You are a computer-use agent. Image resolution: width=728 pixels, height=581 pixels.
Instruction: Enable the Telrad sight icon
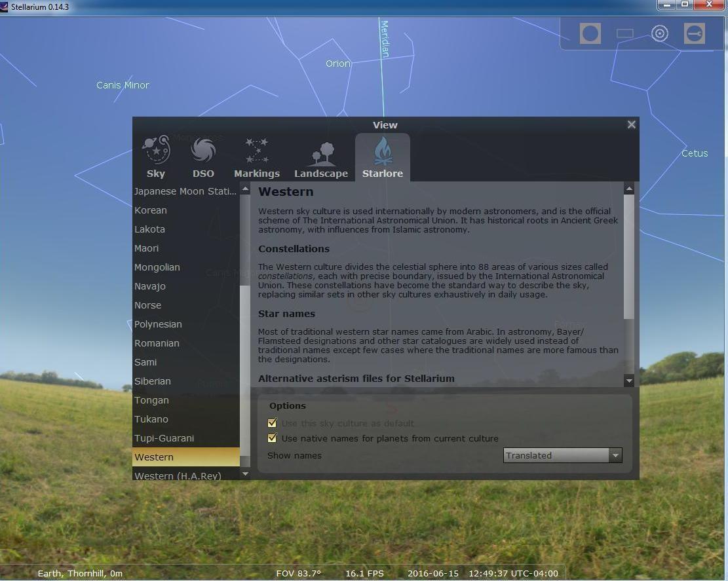point(659,33)
